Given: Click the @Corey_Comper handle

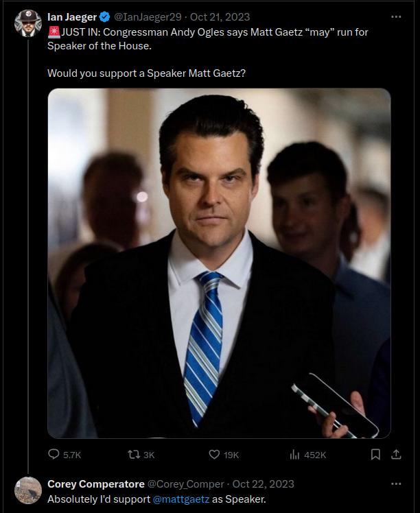Looking at the screenshot, I should tap(185, 484).
